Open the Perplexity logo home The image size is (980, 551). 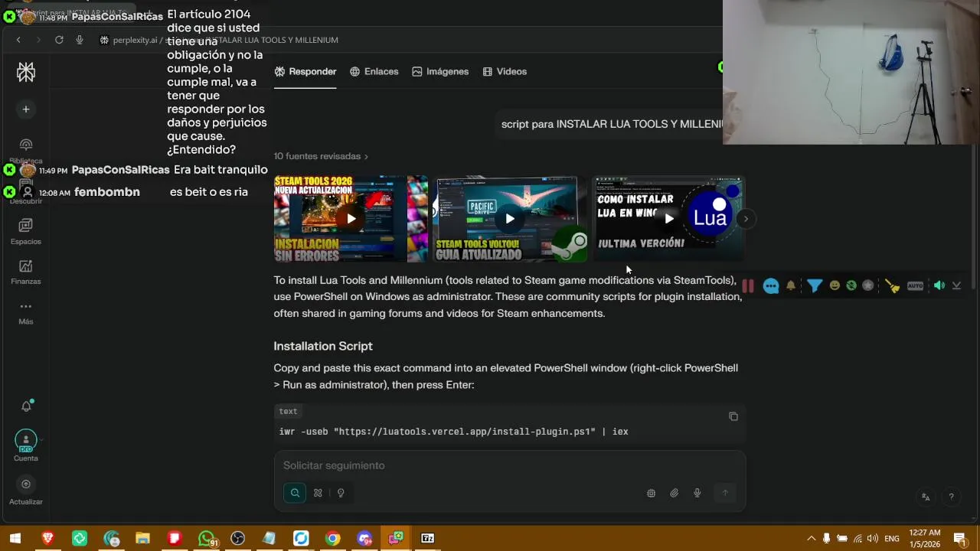[26, 72]
